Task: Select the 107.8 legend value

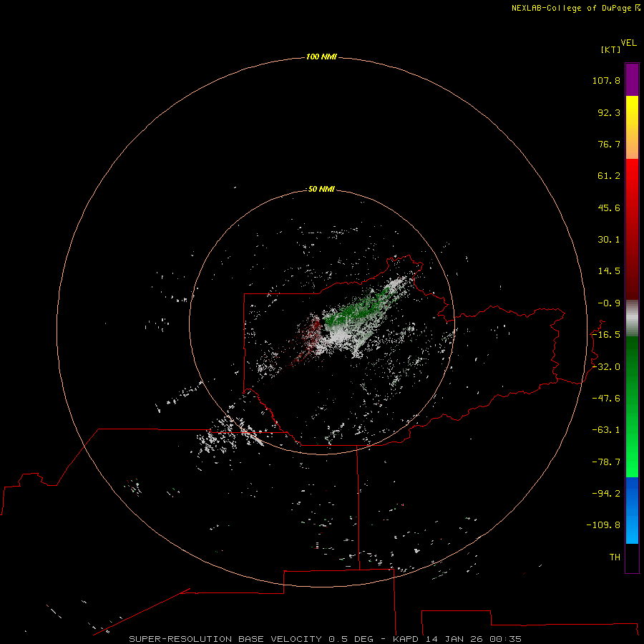Action: coord(606,80)
